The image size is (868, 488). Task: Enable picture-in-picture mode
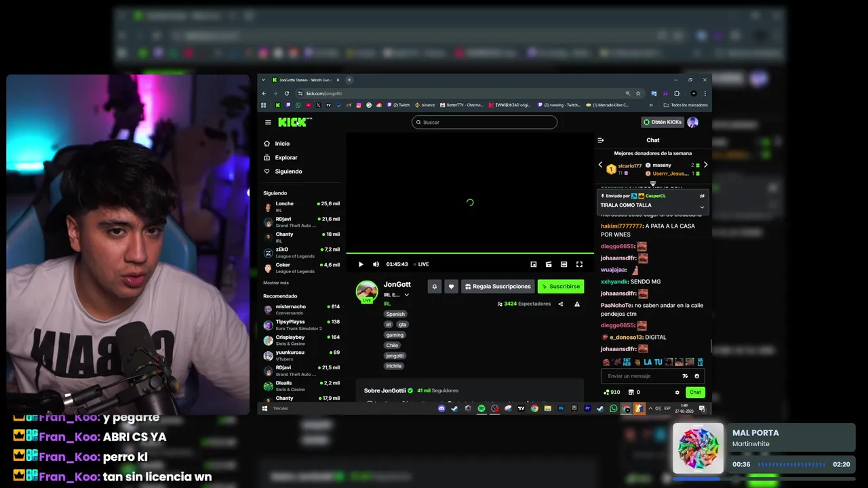pos(534,264)
